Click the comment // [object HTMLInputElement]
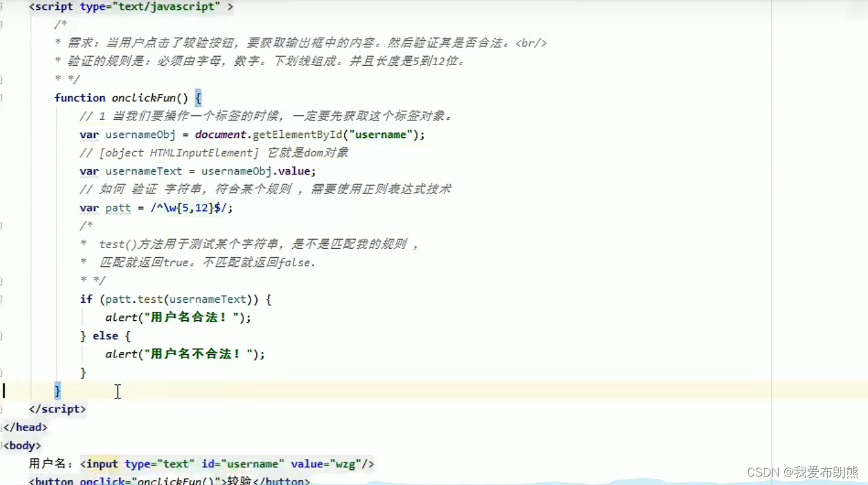The width and height of the screenshot is (868, 485). [214, 153]
